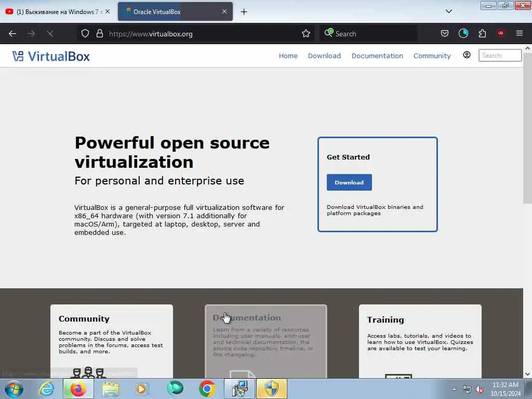Open the Home nav link
532x399 pixels.
288,56
